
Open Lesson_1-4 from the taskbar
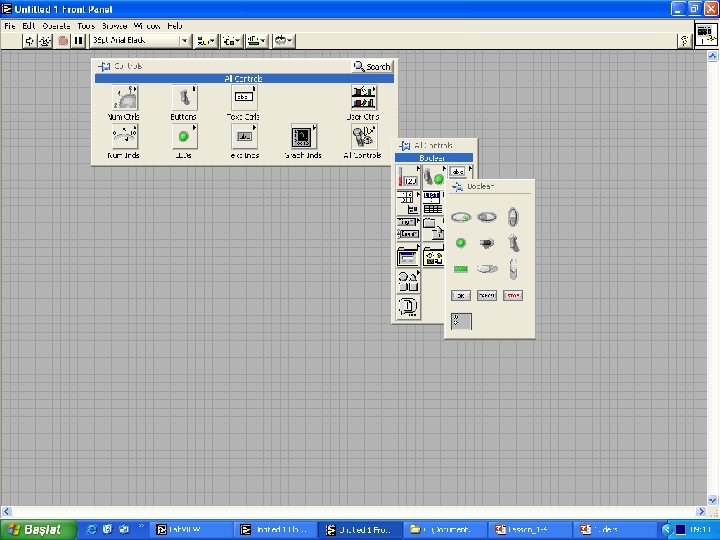pyautogui.click(x=530, y=530)
